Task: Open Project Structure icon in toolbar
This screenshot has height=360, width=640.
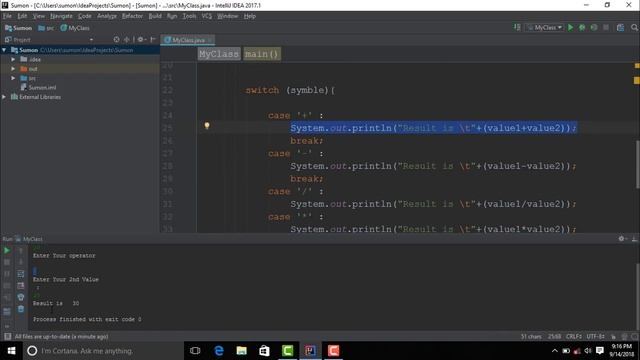Action: tap(620, 27)
